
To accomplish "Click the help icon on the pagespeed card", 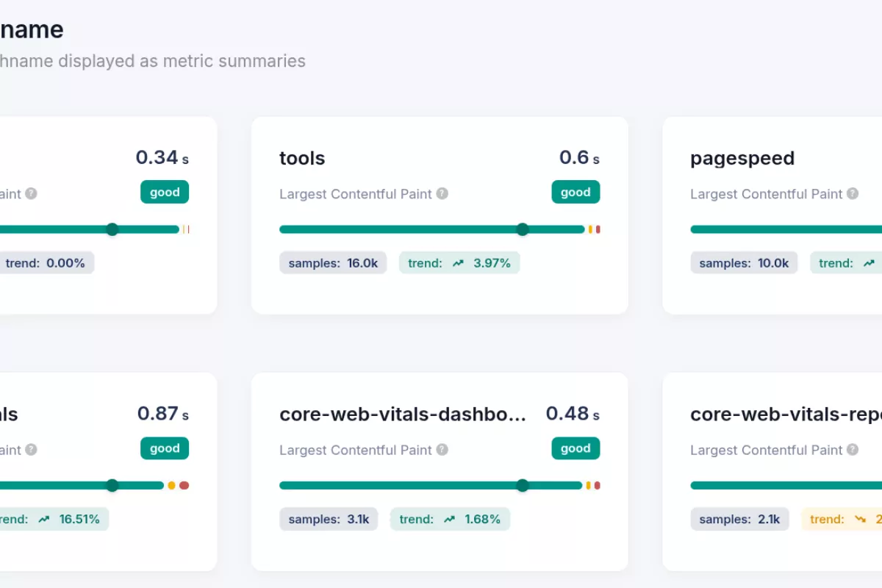I will [853, 193].
